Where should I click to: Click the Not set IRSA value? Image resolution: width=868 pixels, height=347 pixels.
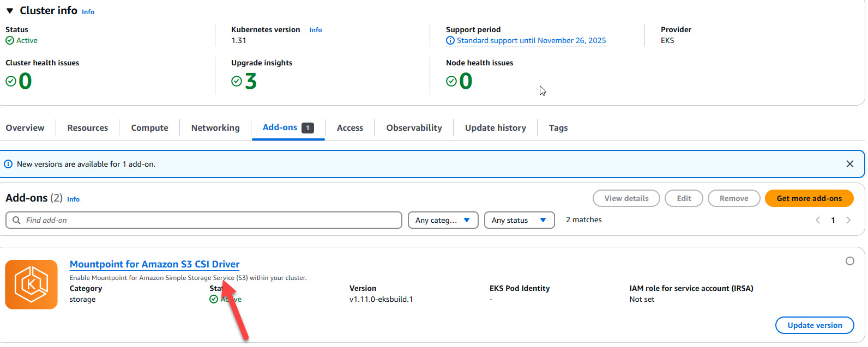(x=642, y=299)
